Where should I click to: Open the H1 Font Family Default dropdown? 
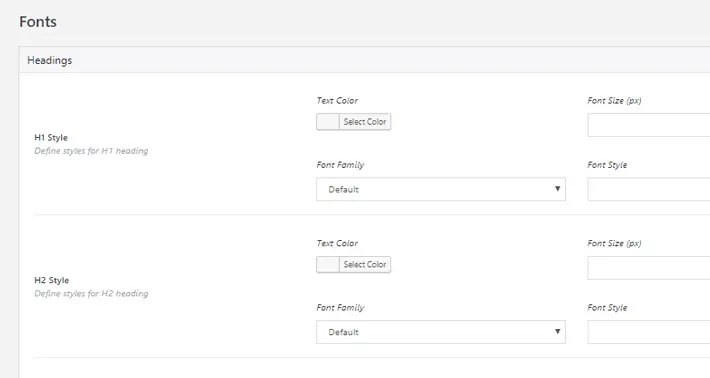[441, 189]
